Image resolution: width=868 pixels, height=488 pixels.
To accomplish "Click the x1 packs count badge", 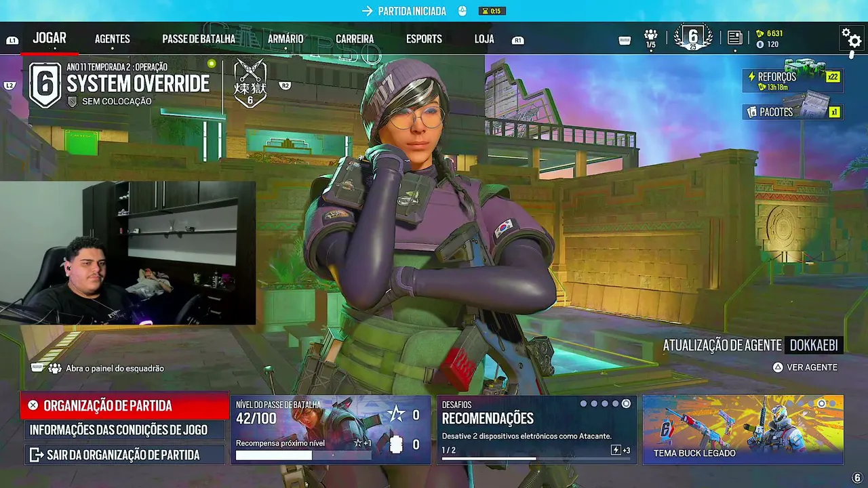I will pos(835,112).
